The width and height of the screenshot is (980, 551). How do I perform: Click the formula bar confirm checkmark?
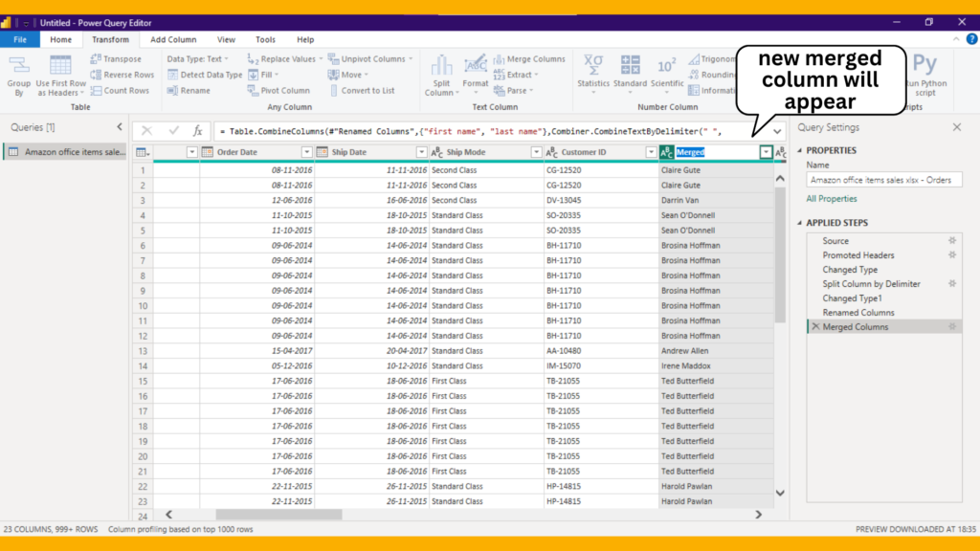[173, 130]
